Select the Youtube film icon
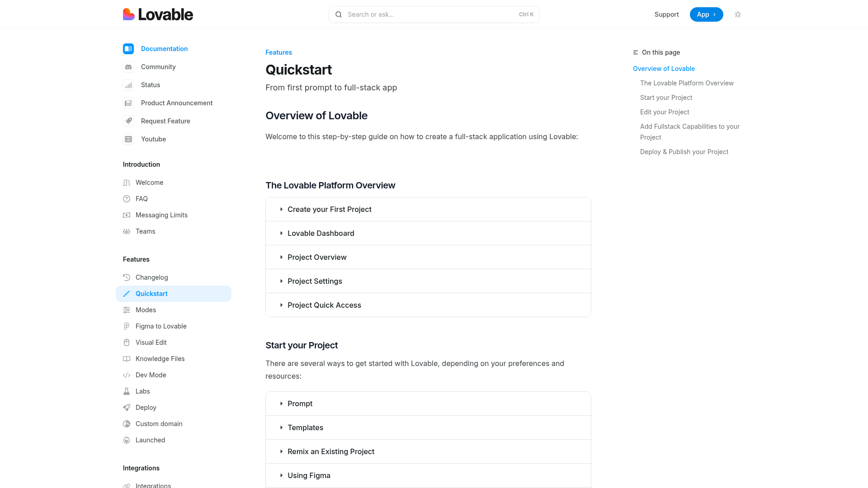This screenshot has height=488, width=868. pyautogui.click(x=128, y=139)
